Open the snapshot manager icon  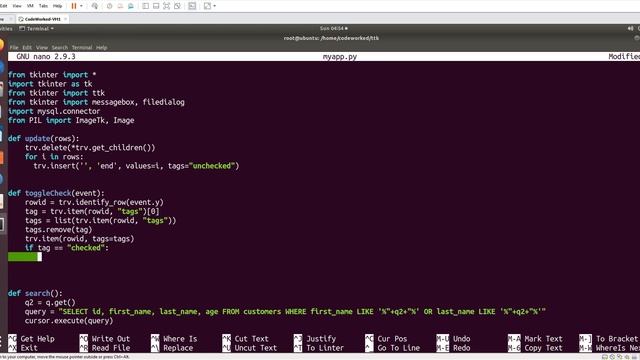[131, 6]
